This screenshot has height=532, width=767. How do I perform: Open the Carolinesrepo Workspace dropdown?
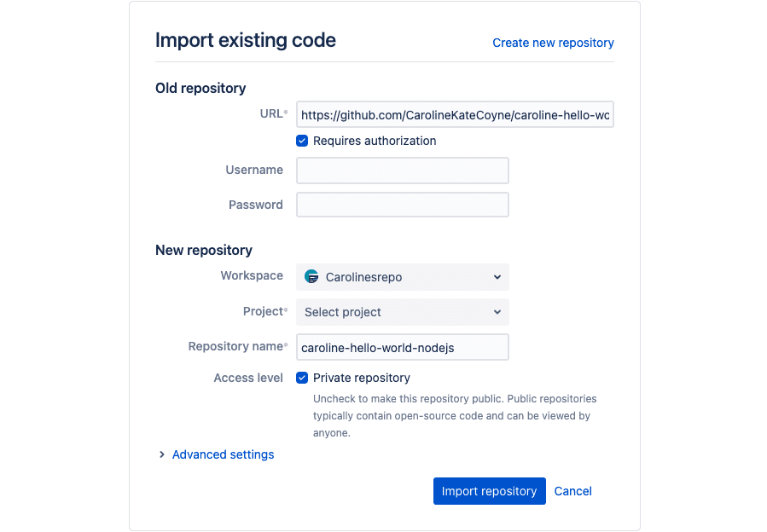(x=402, y=276)
